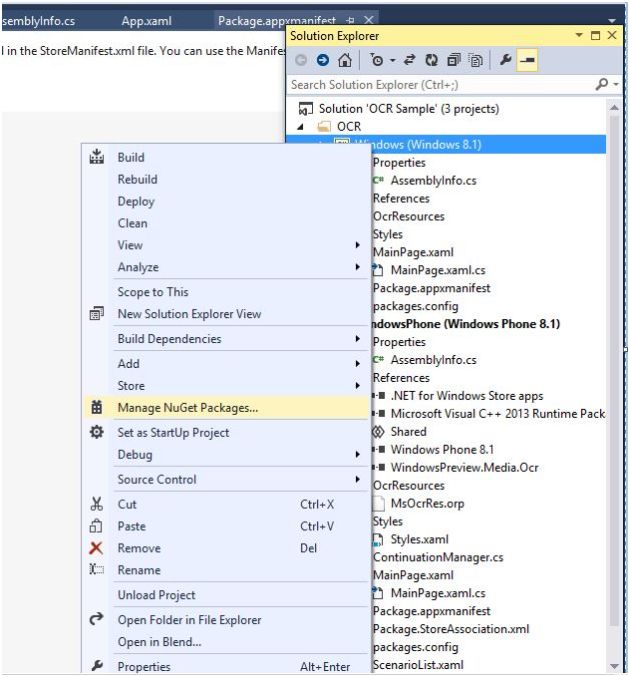Click the Refresh icon in Solution Explorer
Screen dimensions: 630x677
[431, 60]
